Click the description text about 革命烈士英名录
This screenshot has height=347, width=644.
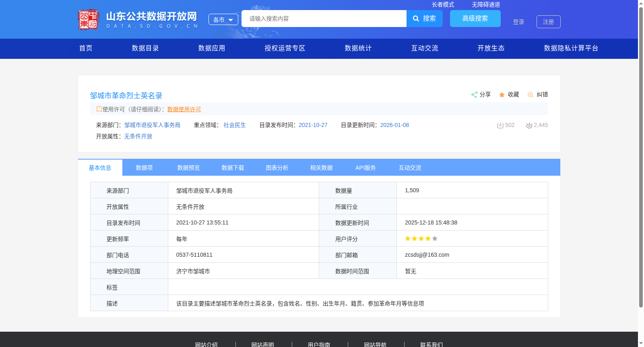coord(300,303)
